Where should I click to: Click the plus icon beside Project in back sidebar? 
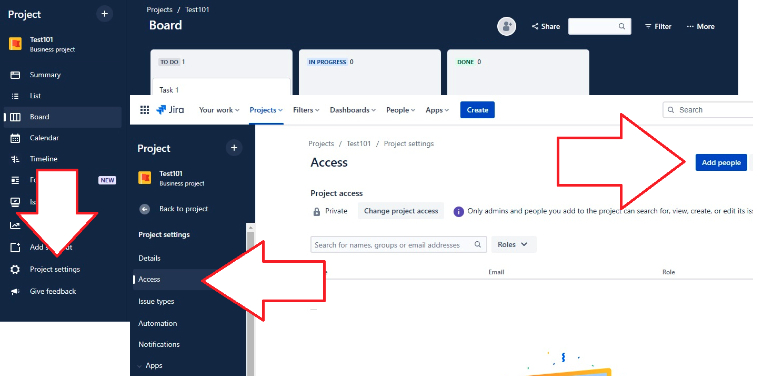click(104, 14)
